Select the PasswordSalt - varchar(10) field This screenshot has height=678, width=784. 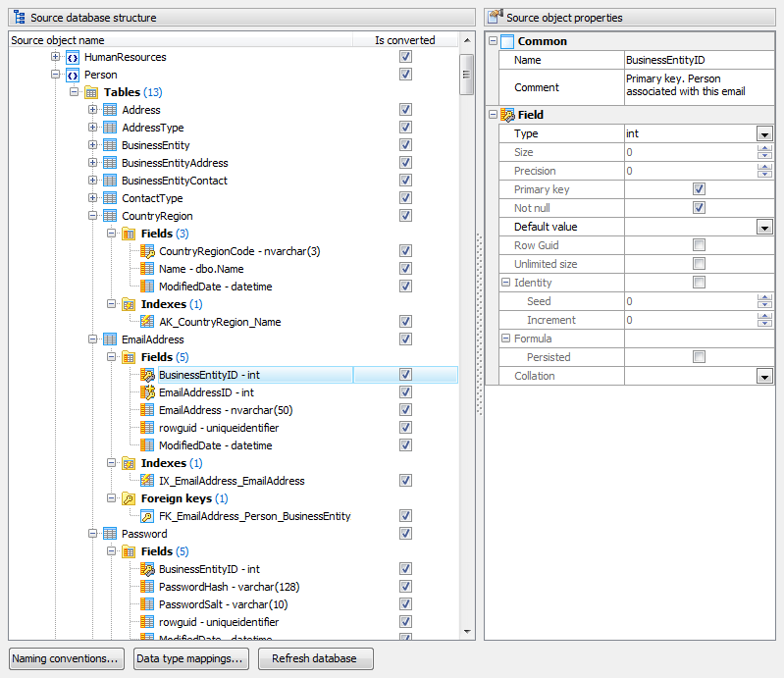tap(223, 604)
